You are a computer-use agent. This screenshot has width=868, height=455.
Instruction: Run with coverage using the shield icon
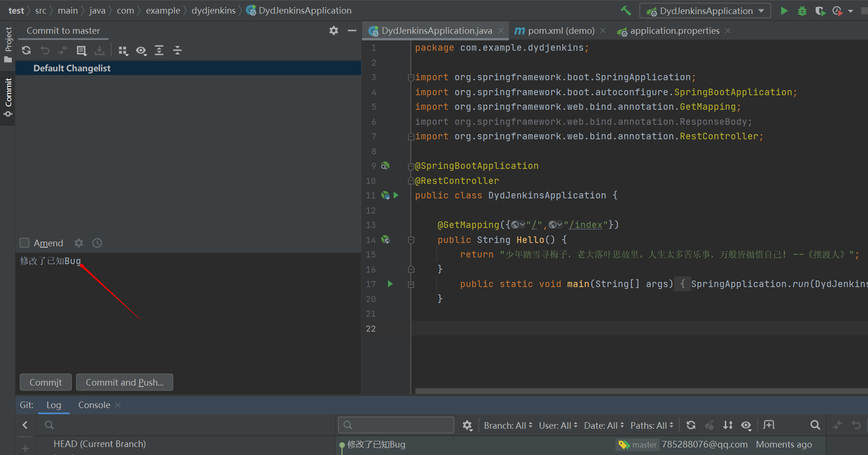point(820,11)
